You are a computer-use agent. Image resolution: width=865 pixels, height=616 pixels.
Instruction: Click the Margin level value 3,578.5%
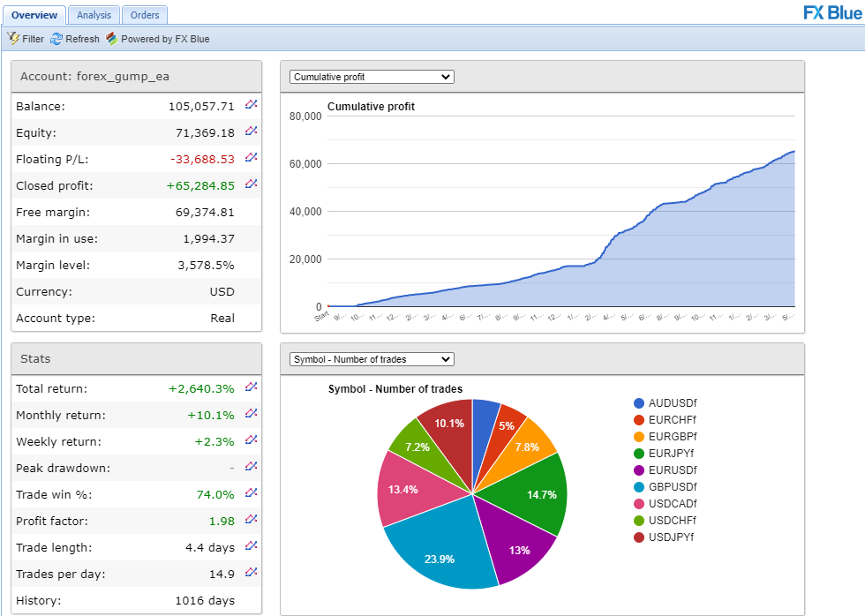pyautogui.click(x=206, y=266)
